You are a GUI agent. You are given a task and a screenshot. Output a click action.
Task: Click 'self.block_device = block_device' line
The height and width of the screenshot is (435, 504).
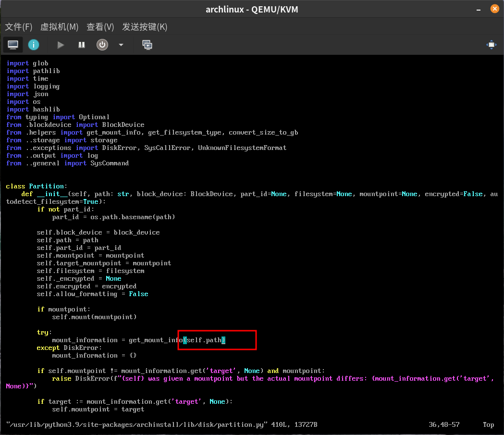pyautogui.click(x=98, y=233)
